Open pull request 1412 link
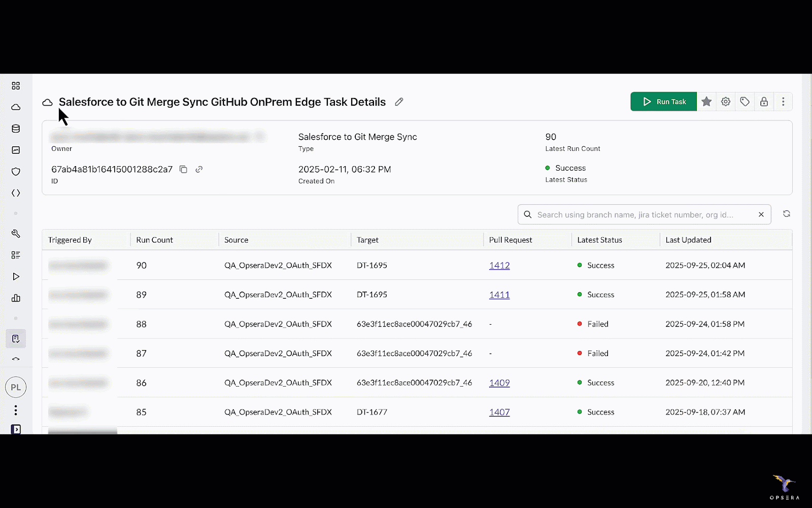Screen dimensions: 812x508 click(499, 266)
